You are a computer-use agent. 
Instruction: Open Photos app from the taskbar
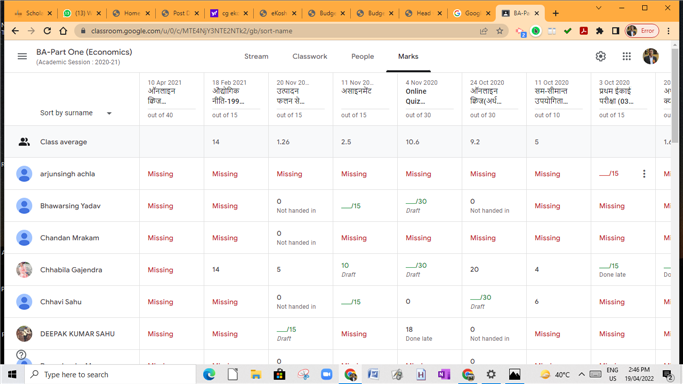click(514, 374)
